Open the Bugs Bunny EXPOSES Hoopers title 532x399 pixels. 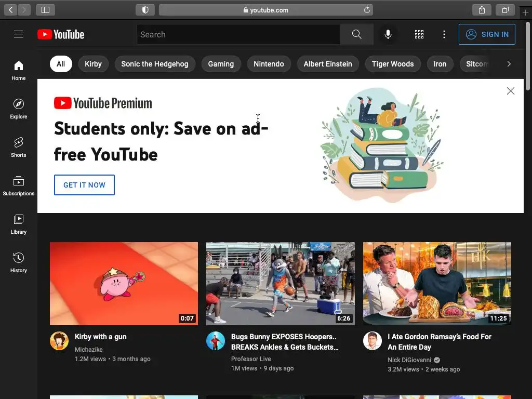click(285, 342)
